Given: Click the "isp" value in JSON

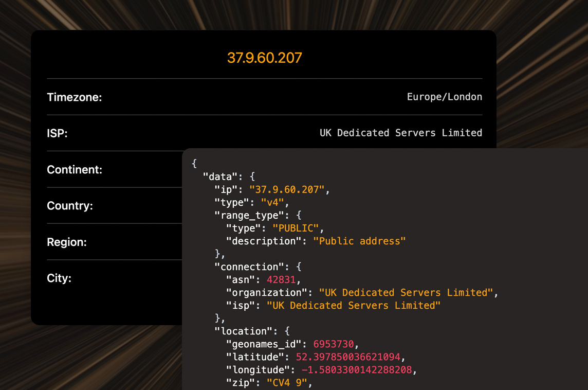Looking at the screenshot, I should click(353, 306).
